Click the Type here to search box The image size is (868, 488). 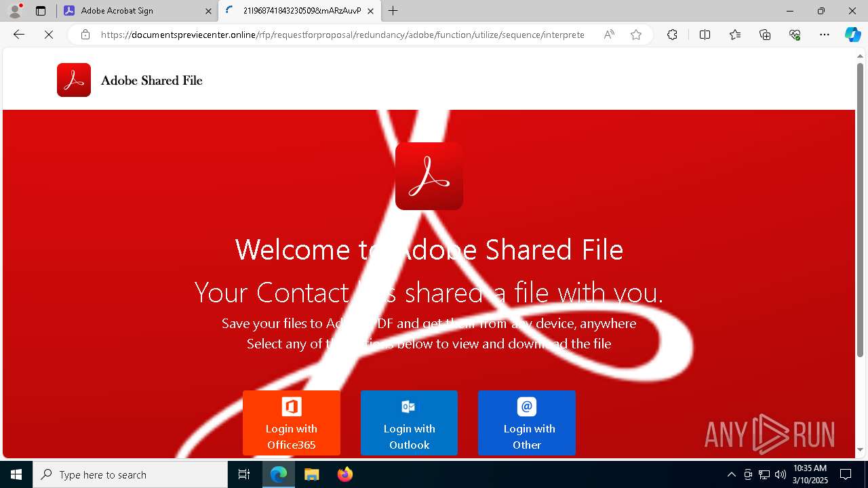point(130,474)
